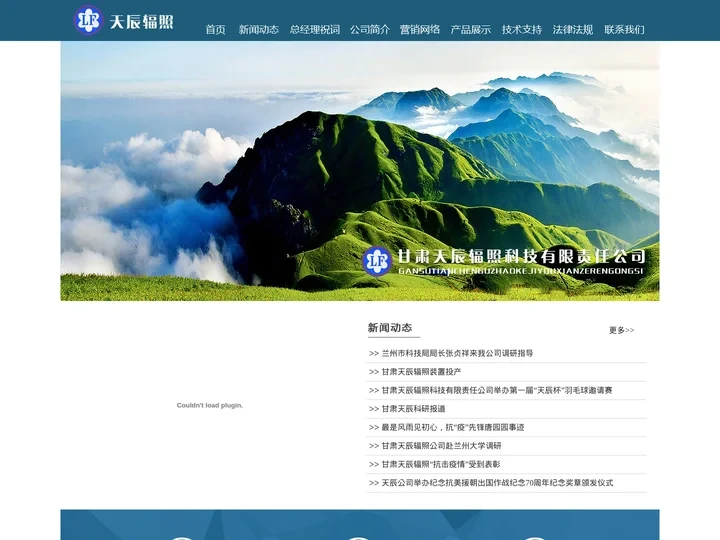Navigate to 产品展示 page
The image size is (720, 540).
(471, 30)
